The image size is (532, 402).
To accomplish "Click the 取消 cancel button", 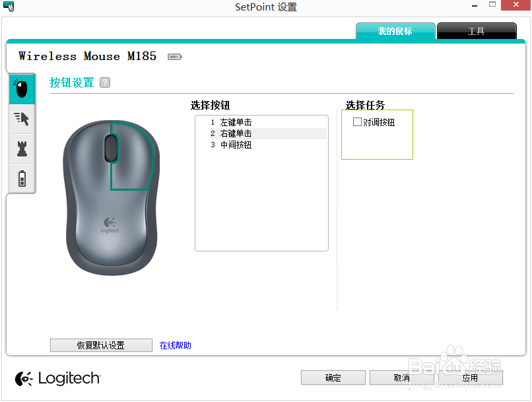I will [x=402, y=378].
